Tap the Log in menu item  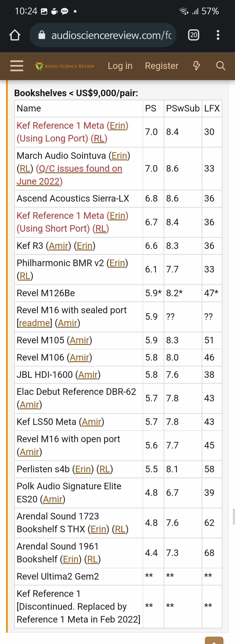[120, 66]
